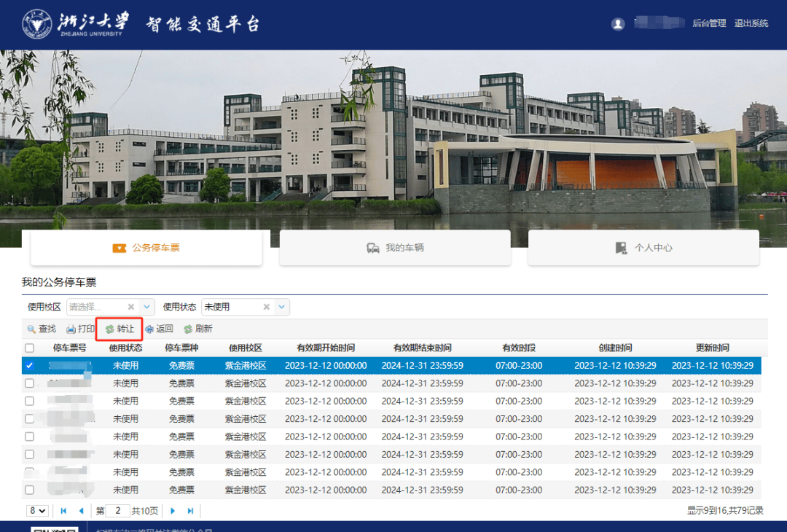This screenshot has width=787, height=532.
Task: Open the 使用状态 status dropdown
Action: click(x=281, y=307)
